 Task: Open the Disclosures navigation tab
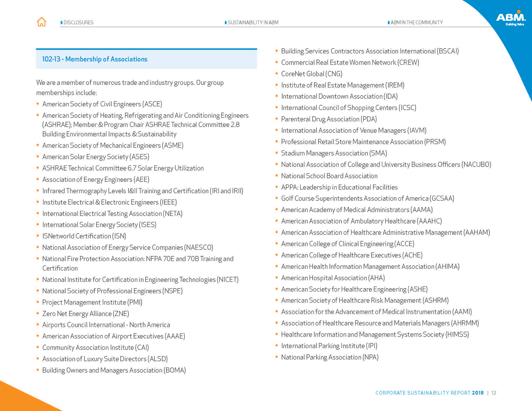tap(78, 22)
